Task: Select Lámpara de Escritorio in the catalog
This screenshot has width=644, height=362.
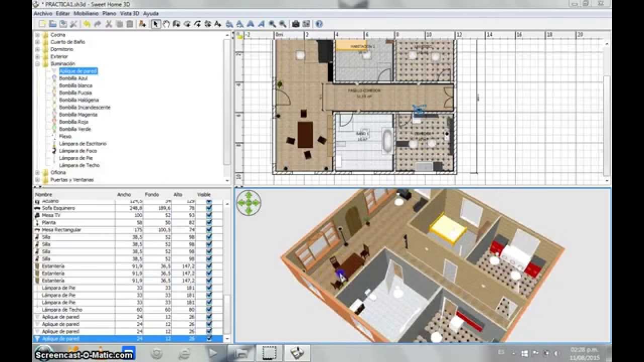Action: 83,143
